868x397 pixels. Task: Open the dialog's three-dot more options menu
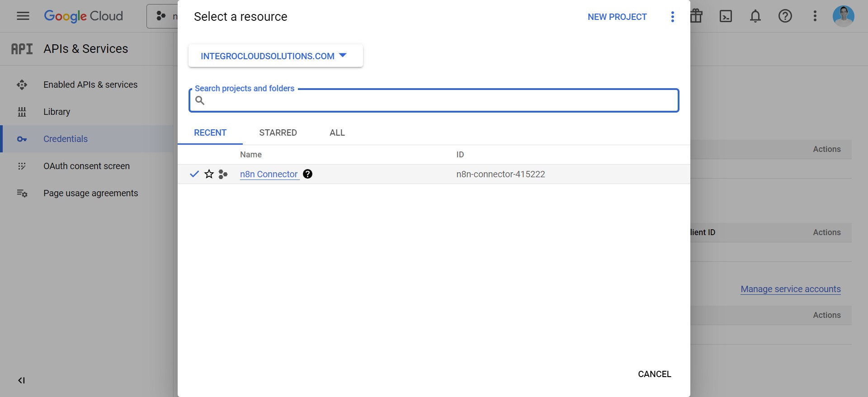coord(672,17)
